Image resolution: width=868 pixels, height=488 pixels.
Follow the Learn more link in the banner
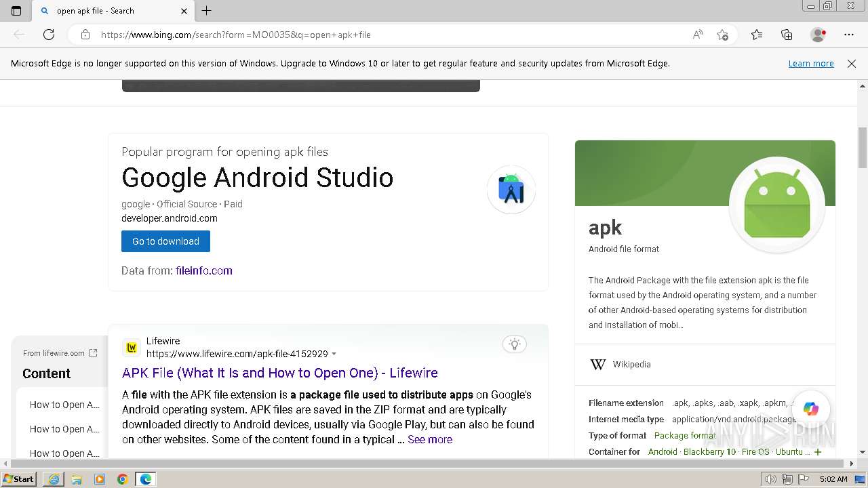coord(811,64)
